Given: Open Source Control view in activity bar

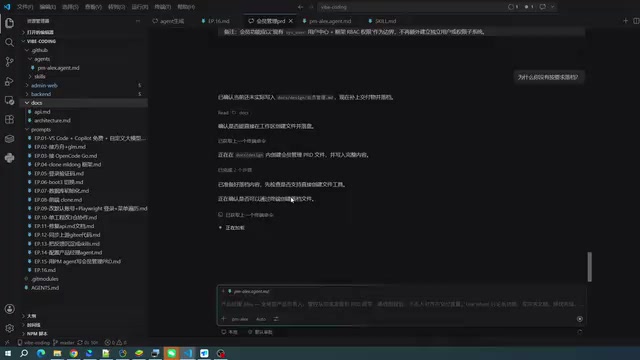Looking at the screenshot, I should [9, 62].
